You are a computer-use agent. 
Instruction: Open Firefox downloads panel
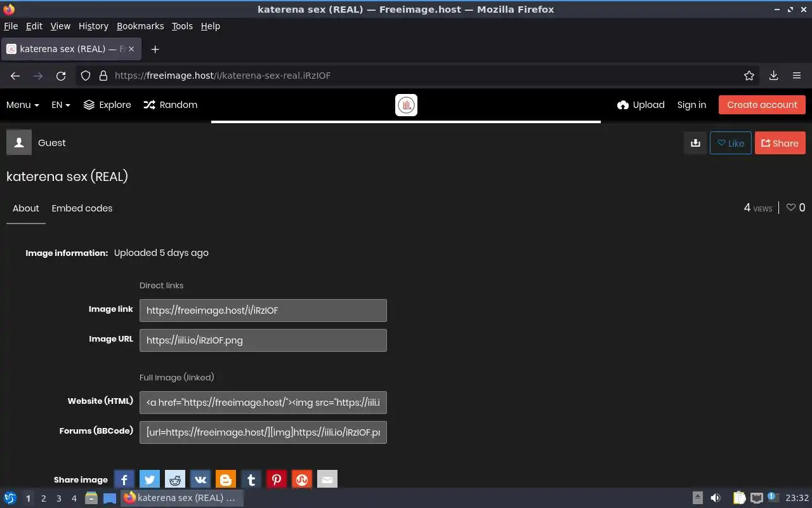point(774,76)
